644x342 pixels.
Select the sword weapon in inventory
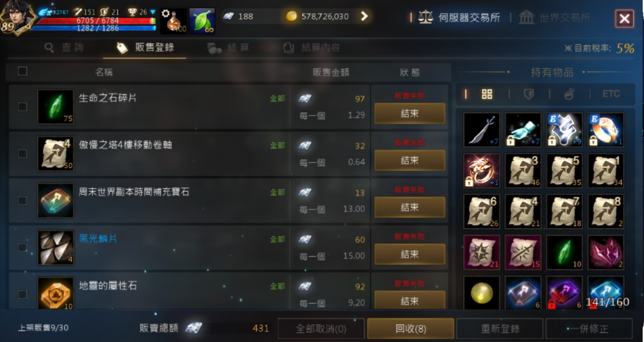click(x=481, y=130)
